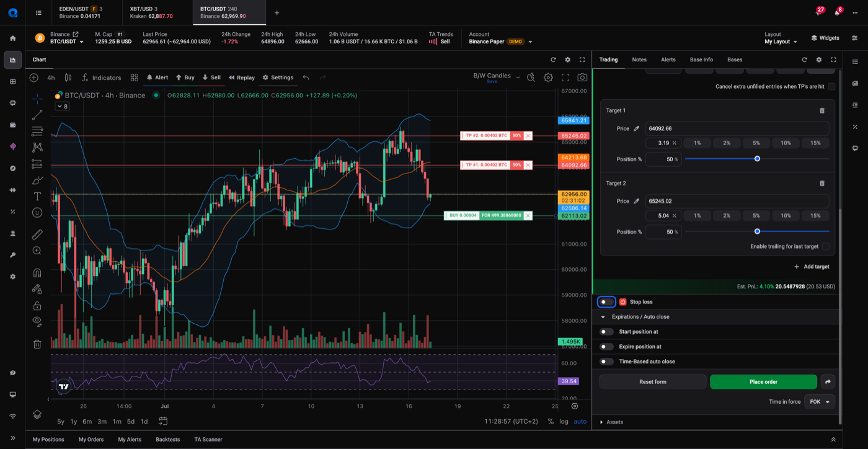Check Cancel extra unfilled entries option
The height and width of the screenshot is (449, 868).
pyautogui.click(x=831, y=86)
